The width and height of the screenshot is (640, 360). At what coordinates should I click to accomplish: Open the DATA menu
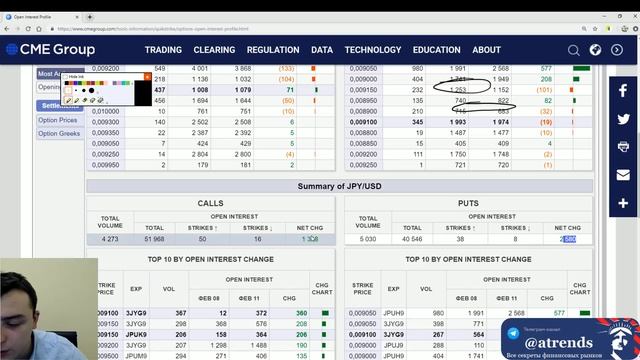coord(322,50)
